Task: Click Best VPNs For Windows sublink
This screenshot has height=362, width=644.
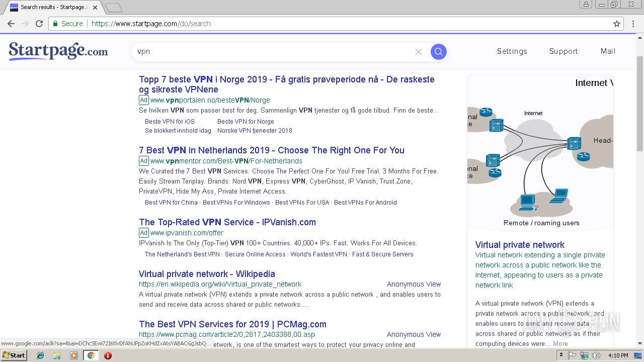Action: 236,203
